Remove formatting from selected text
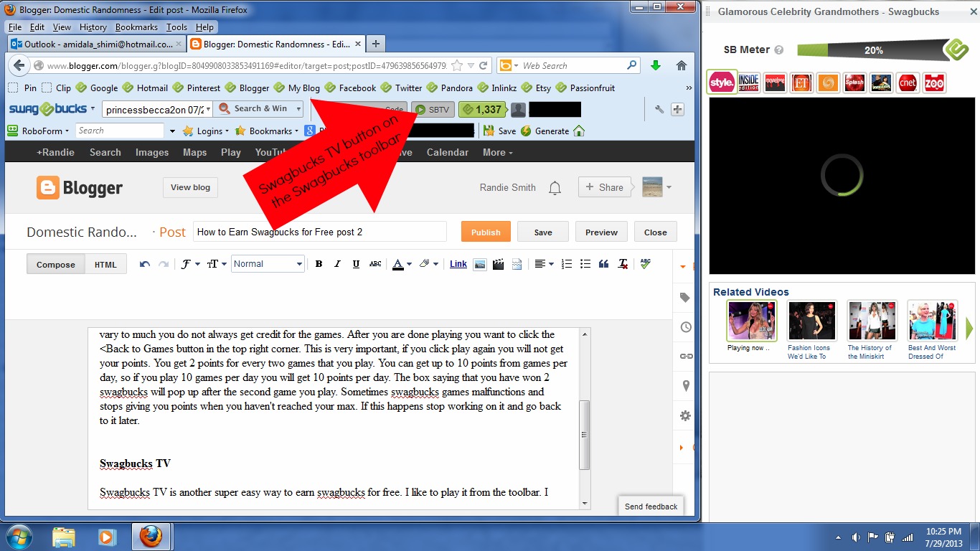Viewport: 980px width, 551px height. click(x=623, y=264)
